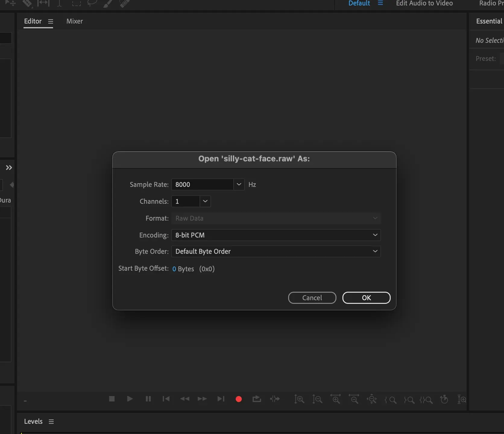Click Zoom In Time icon

(x=335, y=399)
